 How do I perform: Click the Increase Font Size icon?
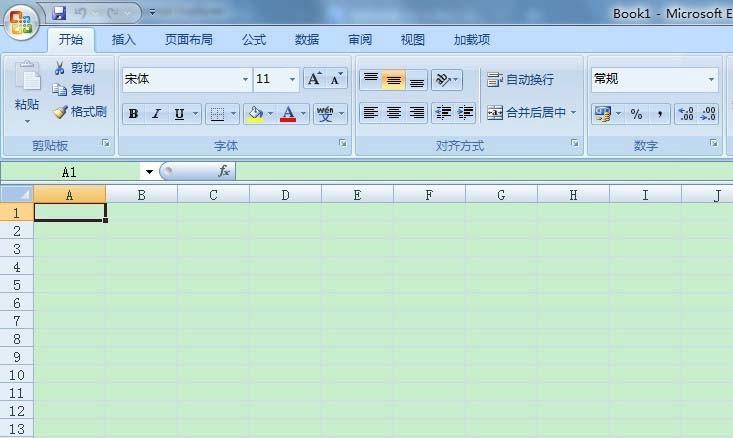314,79
